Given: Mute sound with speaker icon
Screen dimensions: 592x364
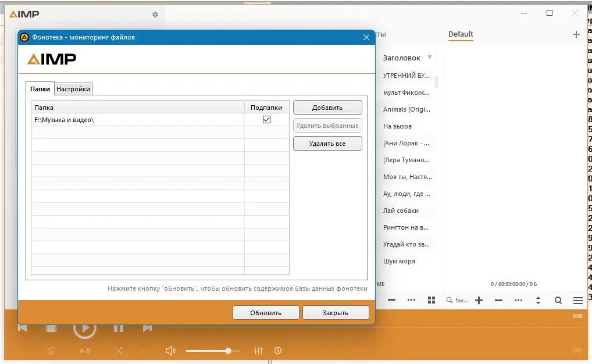Looking at the screenshot, I should point(170,351).
